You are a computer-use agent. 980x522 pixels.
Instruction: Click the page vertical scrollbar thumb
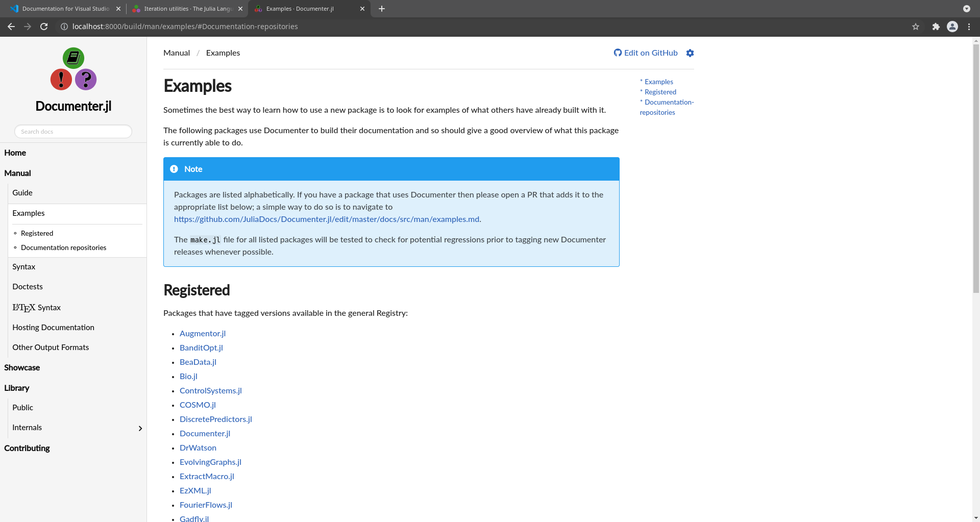click(x=976, y=168)
